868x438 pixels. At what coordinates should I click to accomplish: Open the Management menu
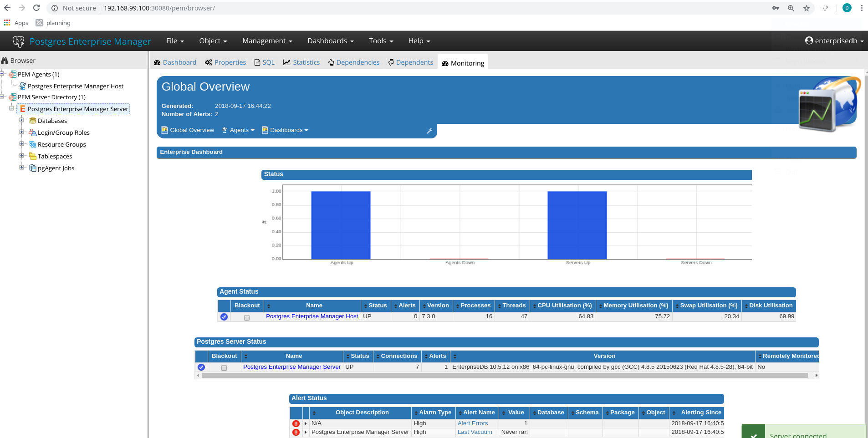[267, 41]
